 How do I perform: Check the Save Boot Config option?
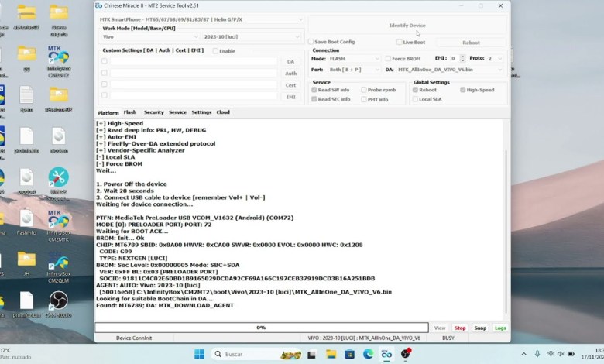(x=311, y=42)
